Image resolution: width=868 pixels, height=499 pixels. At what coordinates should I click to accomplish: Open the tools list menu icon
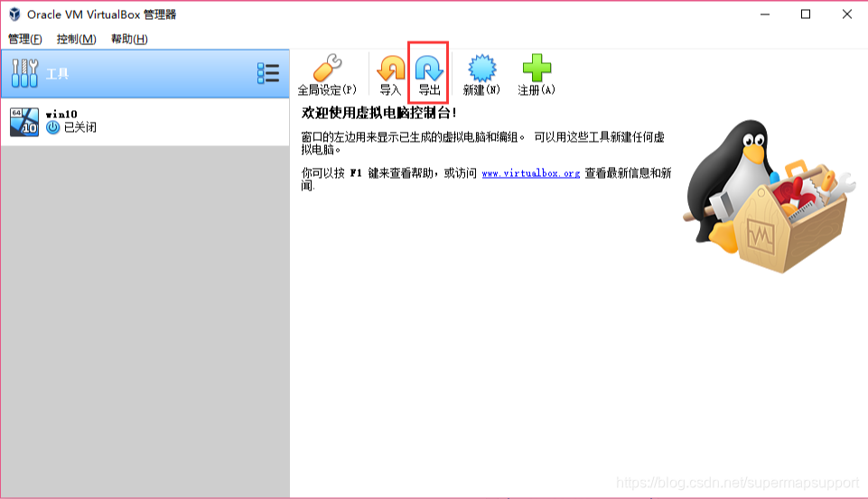(268, 73)
